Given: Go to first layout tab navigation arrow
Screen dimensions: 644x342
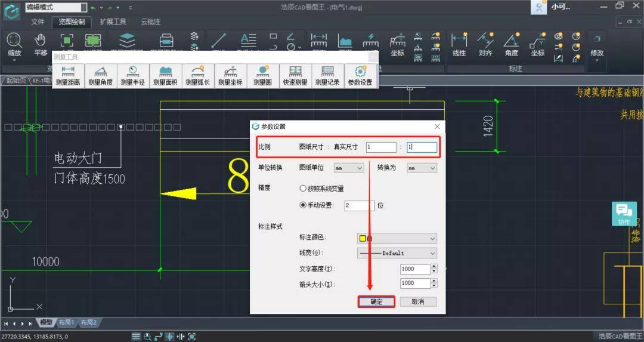Looking at the screenshot, I should [x=6, y=324].
